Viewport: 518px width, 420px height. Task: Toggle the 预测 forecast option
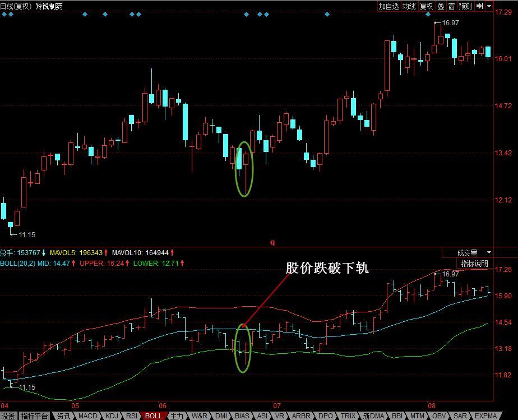[465, 6]
